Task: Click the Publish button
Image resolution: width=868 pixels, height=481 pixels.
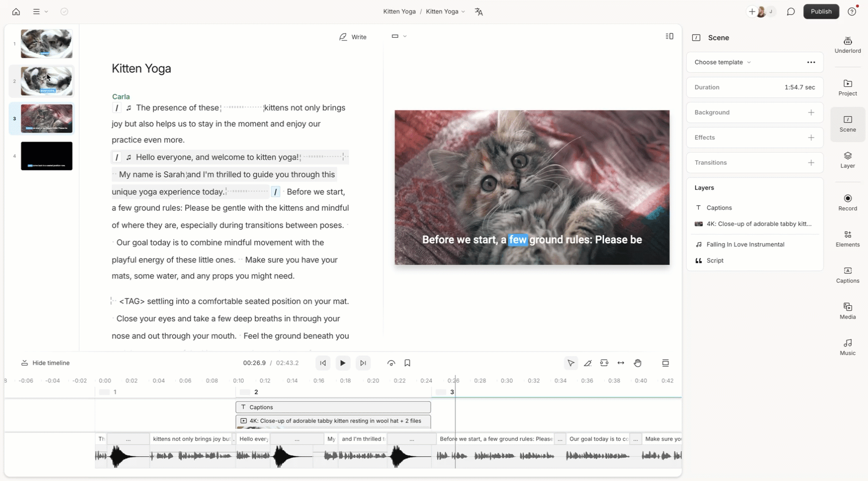Action: pyautogui.click(x=821, y=12)
